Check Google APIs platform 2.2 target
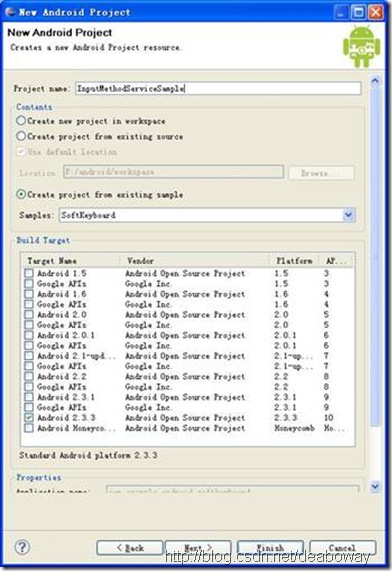 click(x=29, y=387)
